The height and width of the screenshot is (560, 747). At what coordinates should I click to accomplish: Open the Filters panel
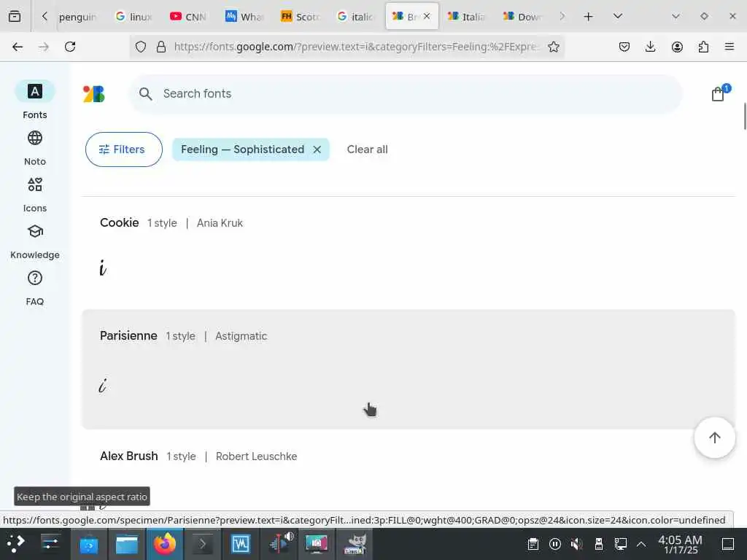pos(124,149)
